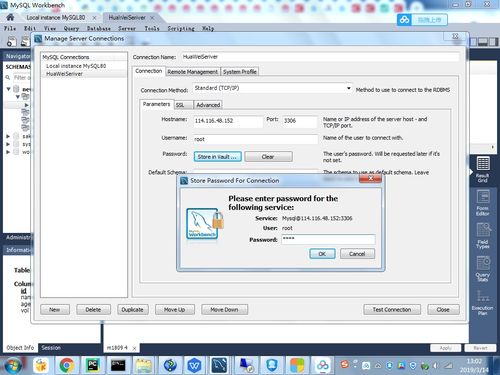500x375 pixels.
Task: Open PyCharm from the taskbar
Action: click(x=93, y=365)
